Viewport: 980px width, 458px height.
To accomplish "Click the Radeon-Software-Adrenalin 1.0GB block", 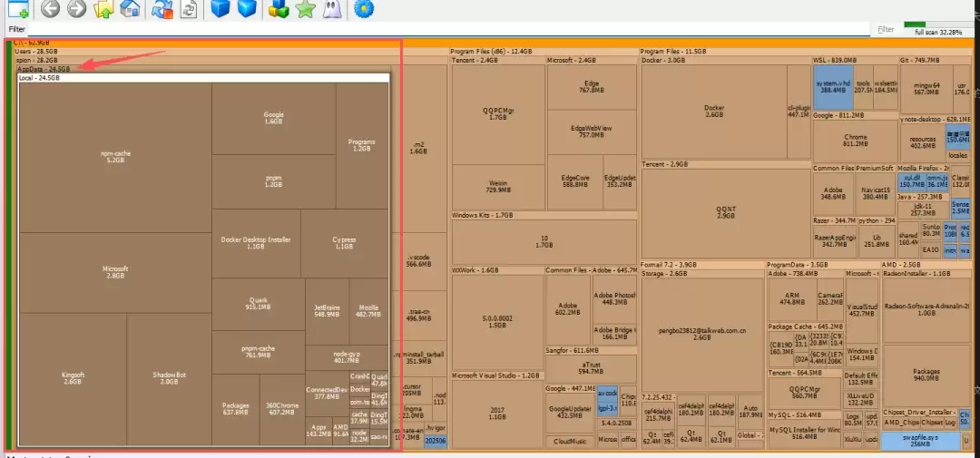I will [x=926, y=310].
